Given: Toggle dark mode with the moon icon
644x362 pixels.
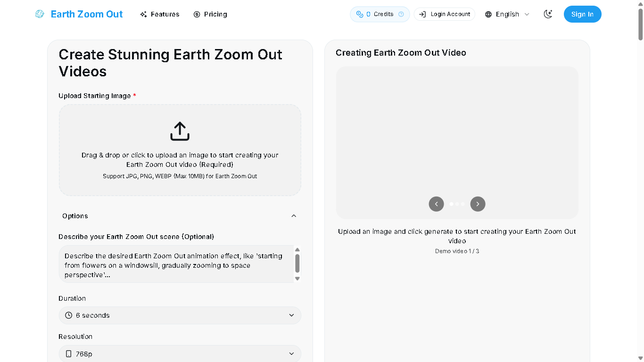Looking at the screenshot, I should pyautogui.click(x=548, y=14).
